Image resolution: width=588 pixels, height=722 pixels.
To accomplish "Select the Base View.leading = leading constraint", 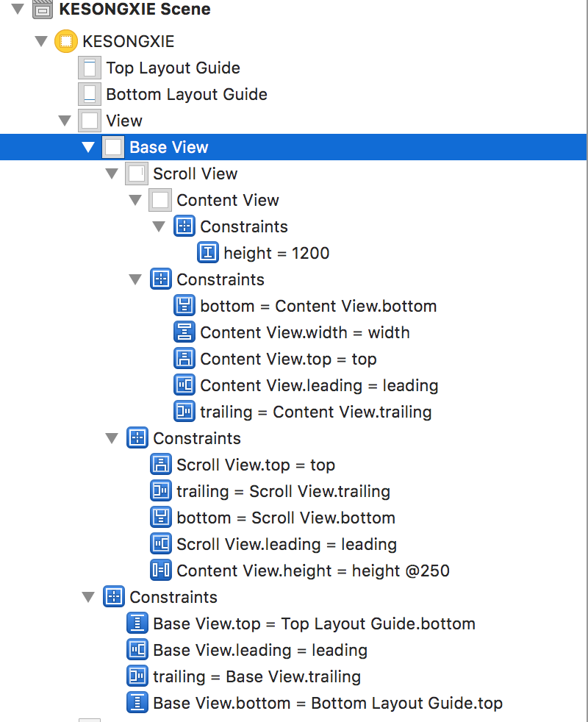I will (x=259, y=650).
